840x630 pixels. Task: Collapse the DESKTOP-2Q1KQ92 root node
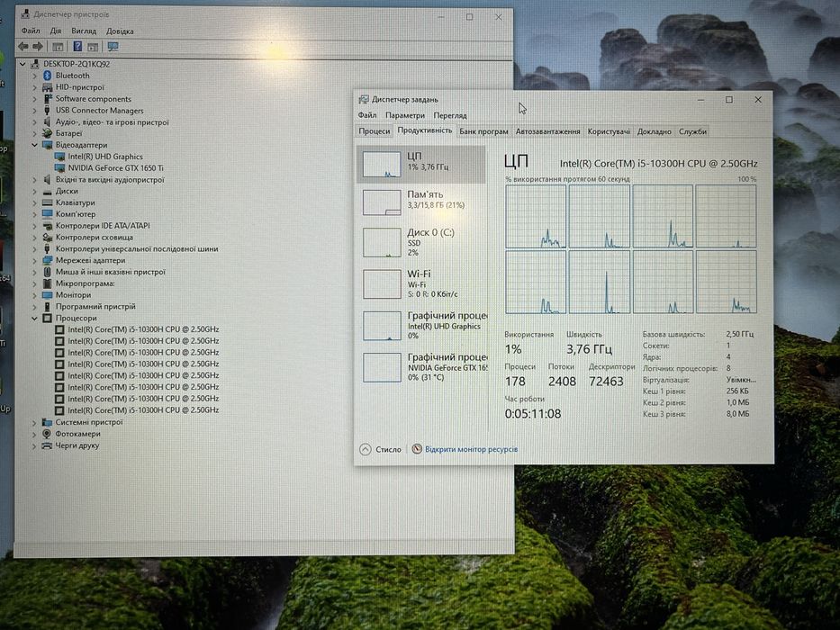coord(23,64)
